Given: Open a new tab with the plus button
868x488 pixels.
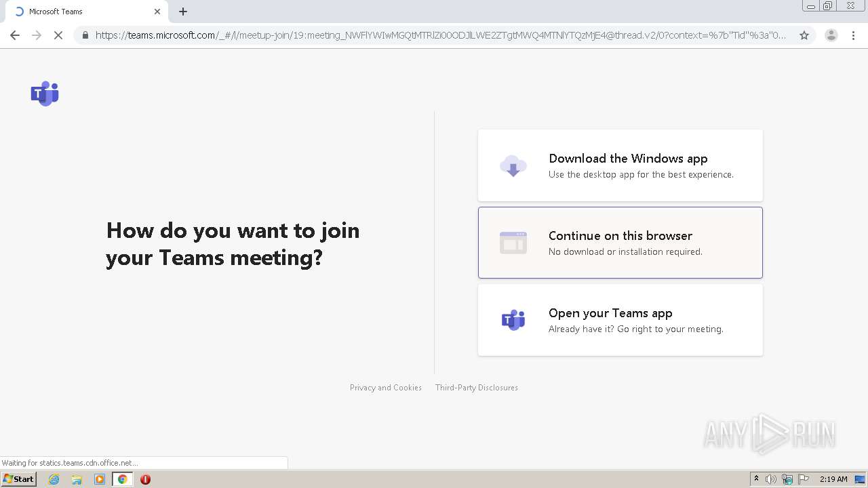Looking at the screenshot, I should coord(183,12).
